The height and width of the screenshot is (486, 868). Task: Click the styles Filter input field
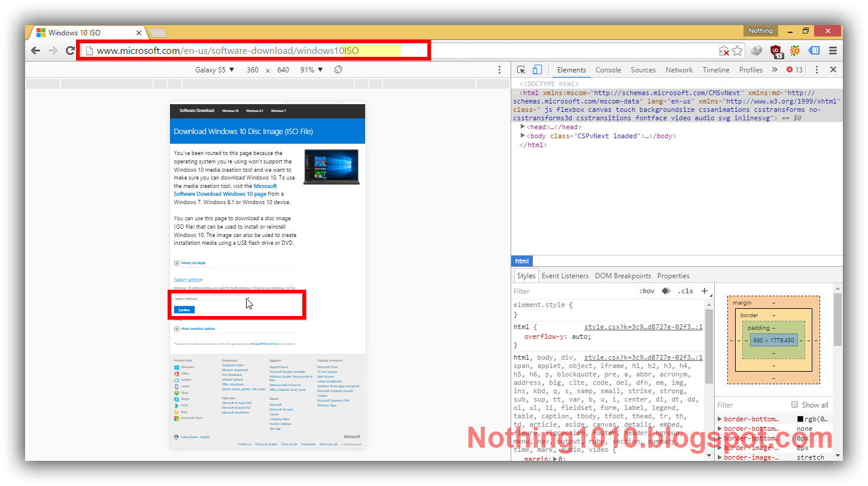[x=572, y=291]
